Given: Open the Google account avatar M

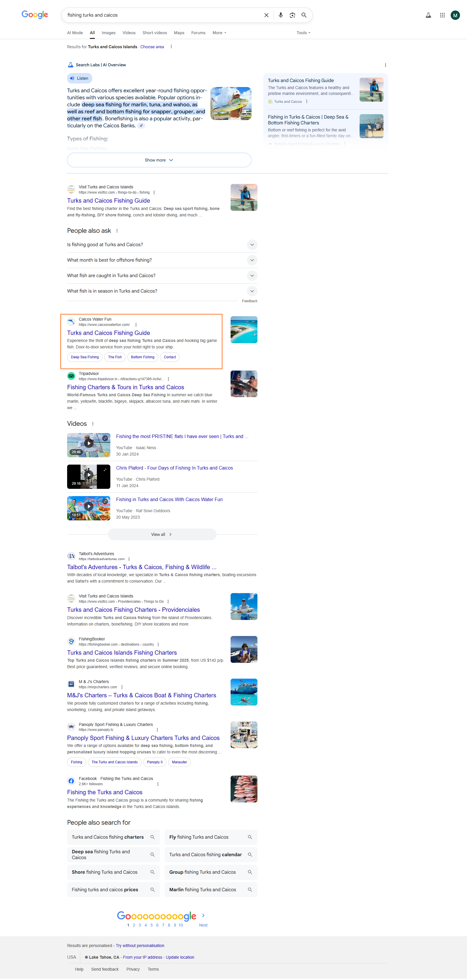Looking at the screenshot, I should (x=455, y=15).
